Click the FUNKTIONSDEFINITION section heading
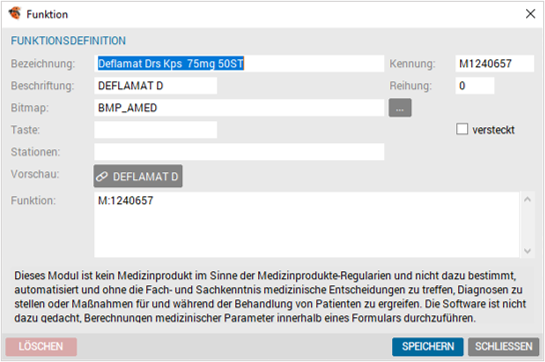Image resolution: width=545 pixels, height=362 pixels. (x=68, y=41)
